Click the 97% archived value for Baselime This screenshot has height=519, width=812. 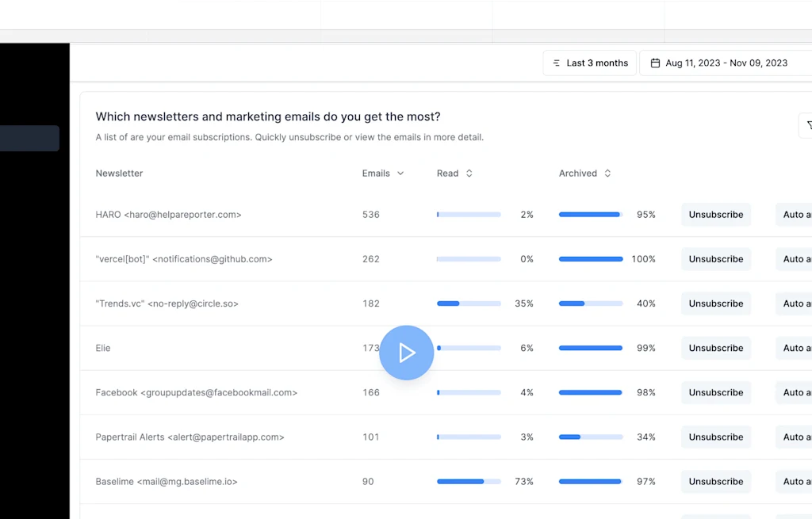(645, 481)
